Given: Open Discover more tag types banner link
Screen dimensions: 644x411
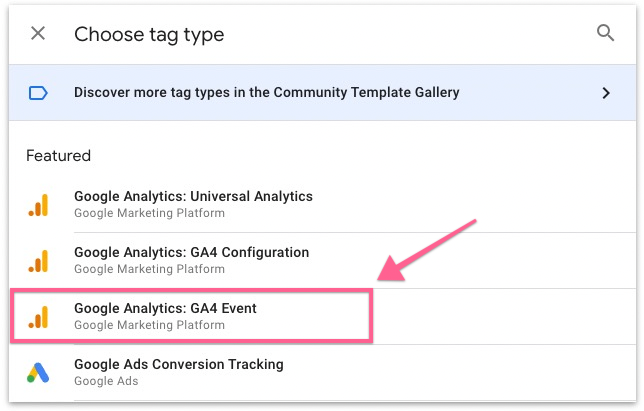Looking at the screenshot, I should tap(266, 93).
